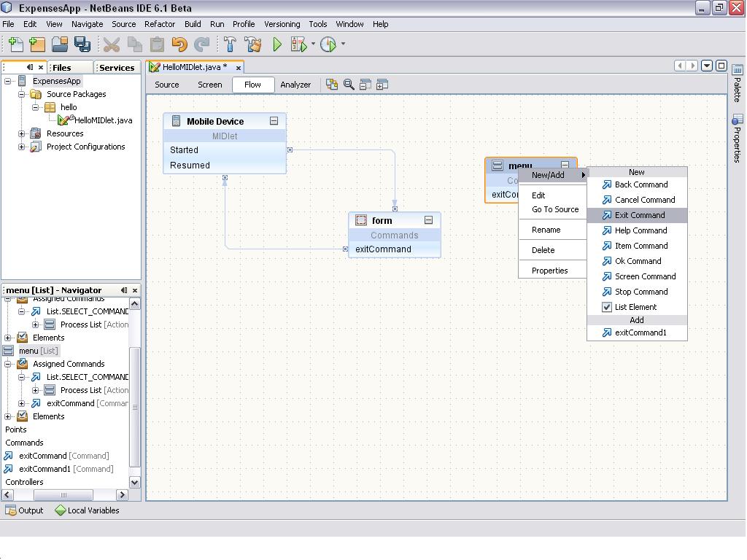Collapse the form node in flow
The height and width of the screenshot is (560, 747).
[x=428, y=220]
